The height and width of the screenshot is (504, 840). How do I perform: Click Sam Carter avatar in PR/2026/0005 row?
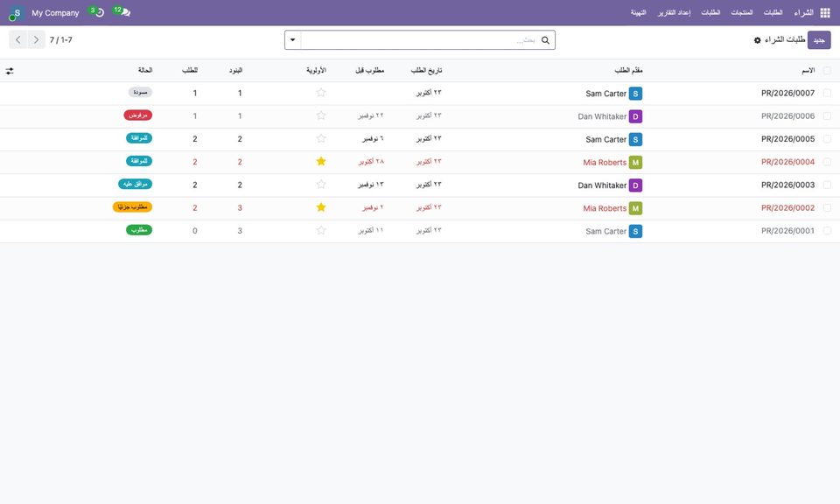pyautogui.click(x=635, y=140)
